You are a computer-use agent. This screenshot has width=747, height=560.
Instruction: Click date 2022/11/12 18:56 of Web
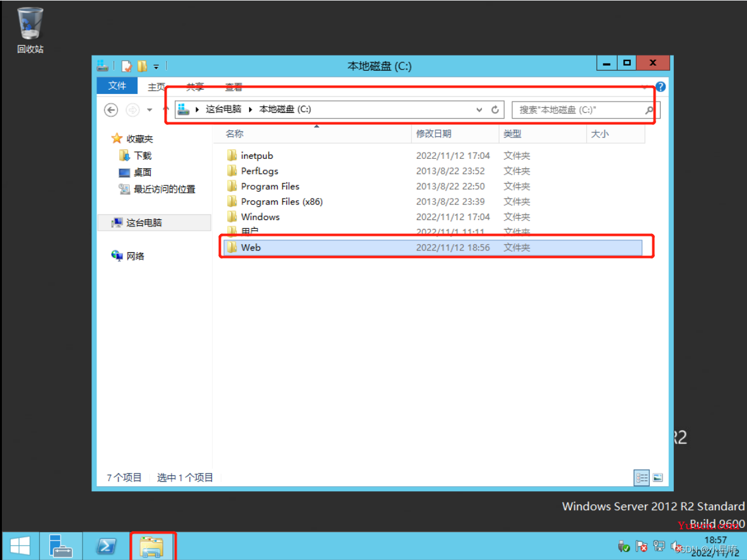click(452, 247)
